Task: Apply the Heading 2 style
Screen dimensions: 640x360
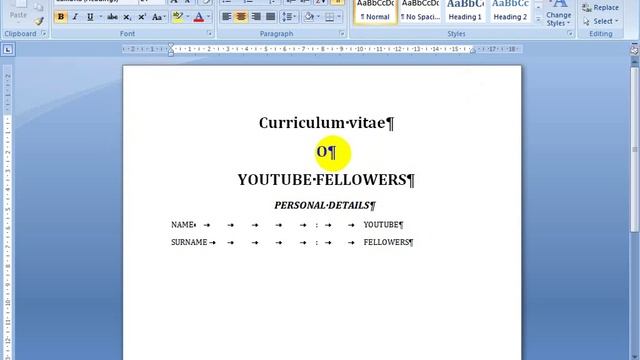Action: pos(510,11)
